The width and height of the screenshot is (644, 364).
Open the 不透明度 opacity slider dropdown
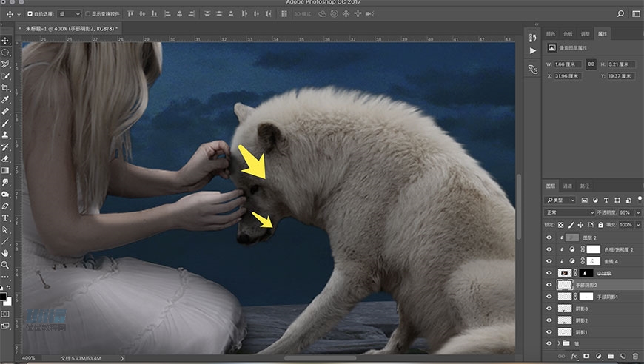638,212
